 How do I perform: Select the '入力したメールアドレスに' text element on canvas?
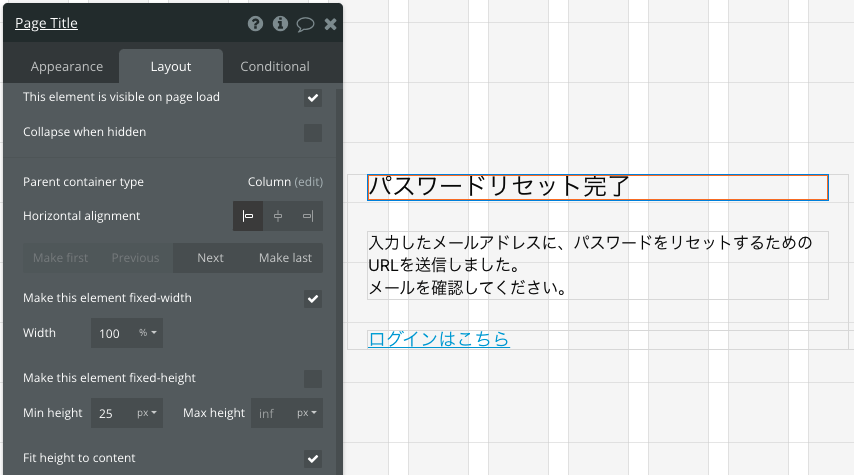coord(597,265)
